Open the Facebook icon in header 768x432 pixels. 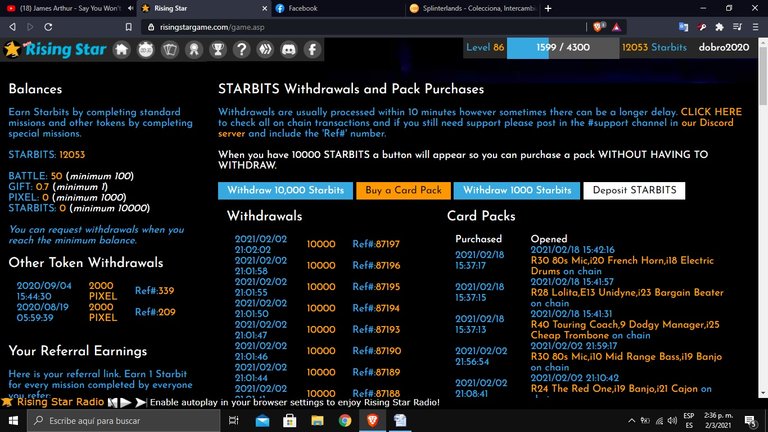click(x=312, y=49)
